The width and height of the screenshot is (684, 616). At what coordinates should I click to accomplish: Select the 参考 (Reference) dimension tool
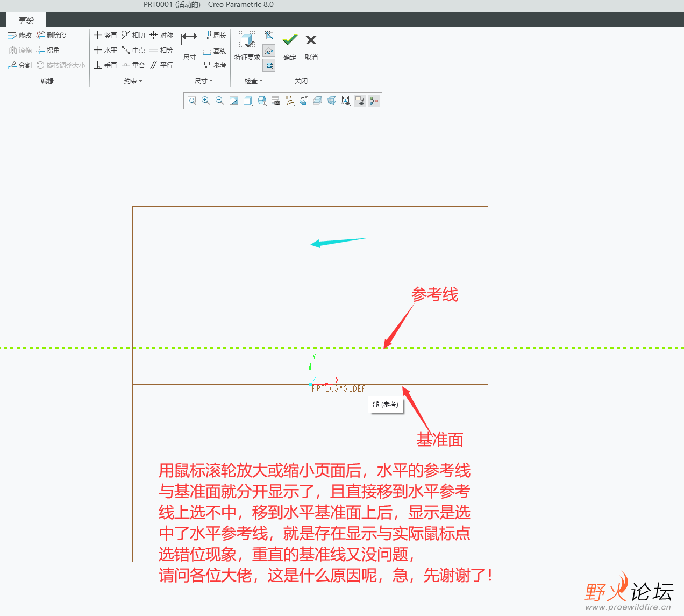(215, 66)
